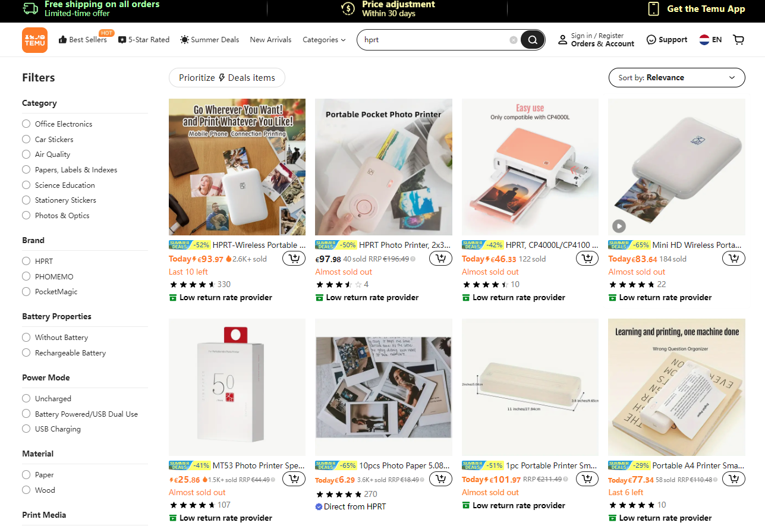Clear search text with the x icon
765x532 pixels.
514,40
